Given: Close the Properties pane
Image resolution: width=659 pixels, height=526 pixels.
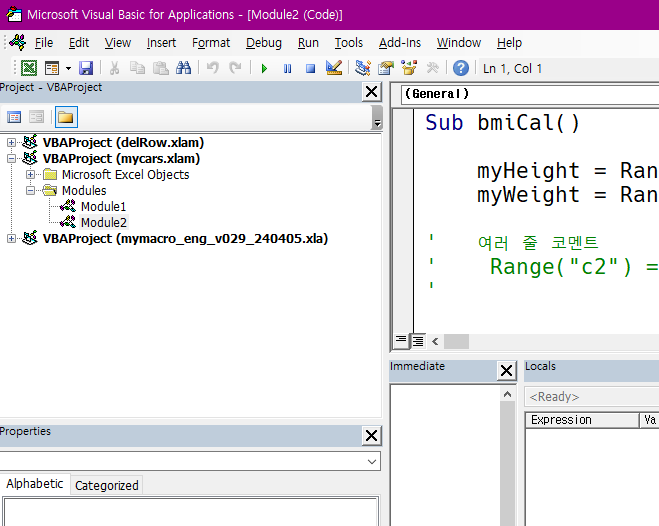Looking at the screenshot, I should pyautogui.click(x=372, y=435).
